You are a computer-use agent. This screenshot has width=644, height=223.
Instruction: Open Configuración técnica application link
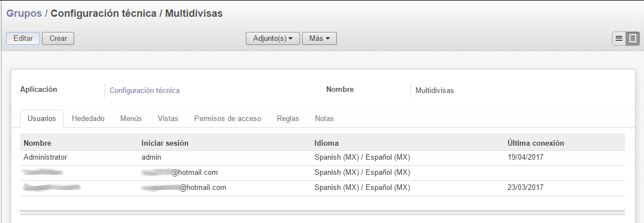point(144,91)
